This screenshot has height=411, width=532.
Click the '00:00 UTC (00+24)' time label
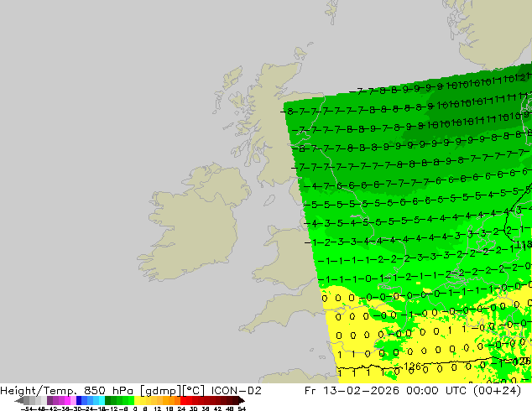pos(463,391)
